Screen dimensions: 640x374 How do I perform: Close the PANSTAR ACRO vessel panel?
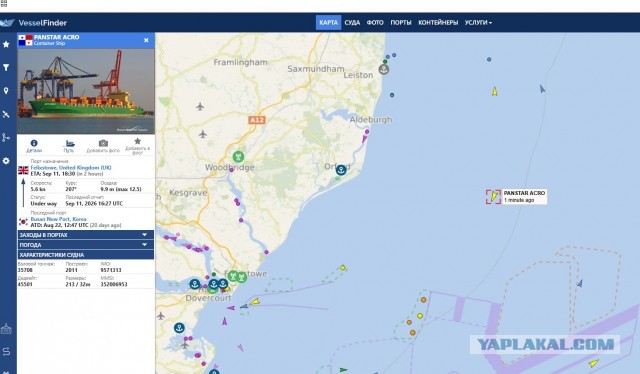pos(146,40)
